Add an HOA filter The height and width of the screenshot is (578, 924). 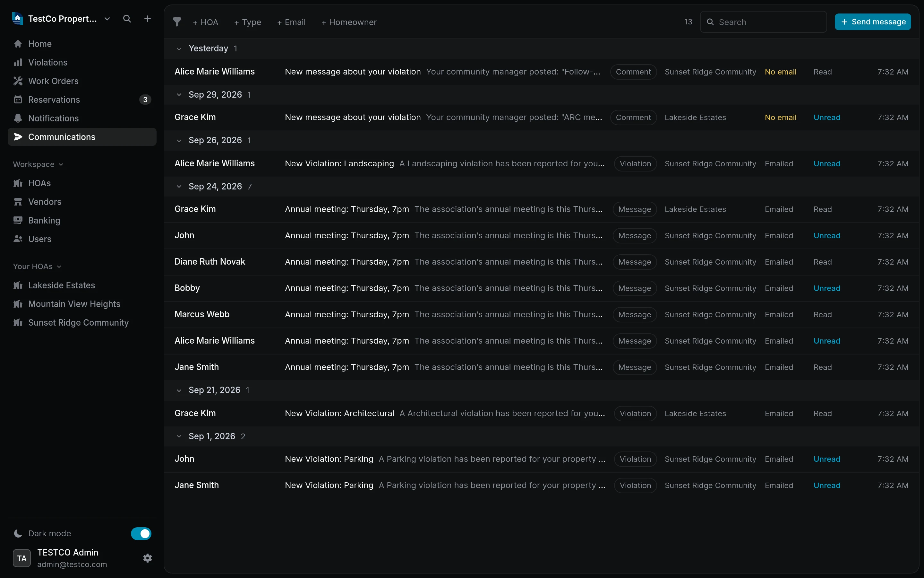[205, 22]
